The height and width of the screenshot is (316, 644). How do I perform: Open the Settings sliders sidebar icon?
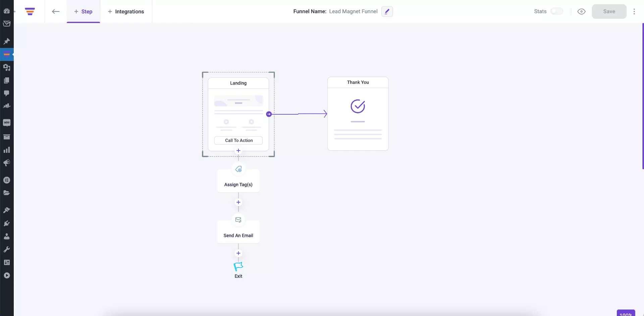(x=7, y=262)
